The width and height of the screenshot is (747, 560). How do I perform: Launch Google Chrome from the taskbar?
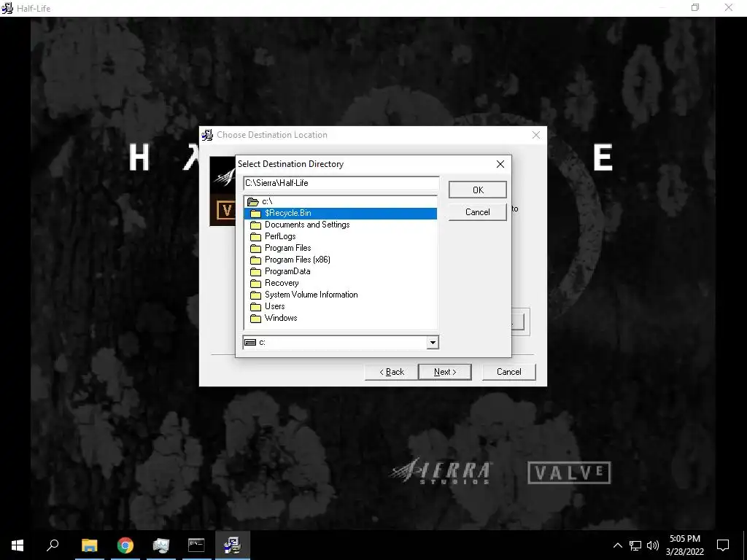[125, 545]
